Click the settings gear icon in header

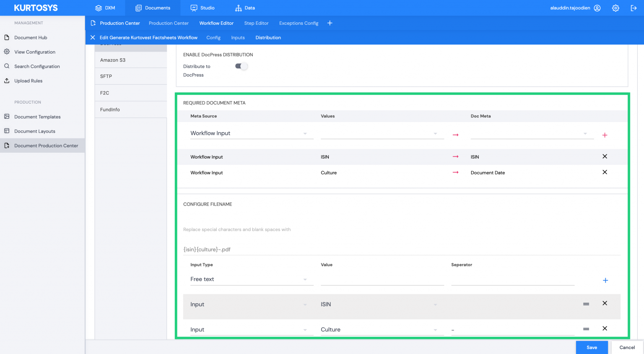coord(615,8)
